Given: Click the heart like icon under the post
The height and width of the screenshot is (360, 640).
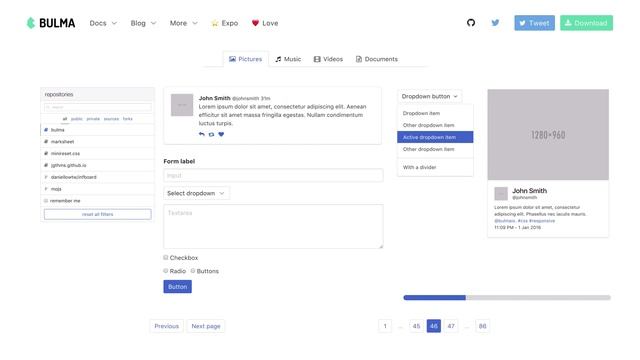Looking at the screenshot, I should click(221, 134).
